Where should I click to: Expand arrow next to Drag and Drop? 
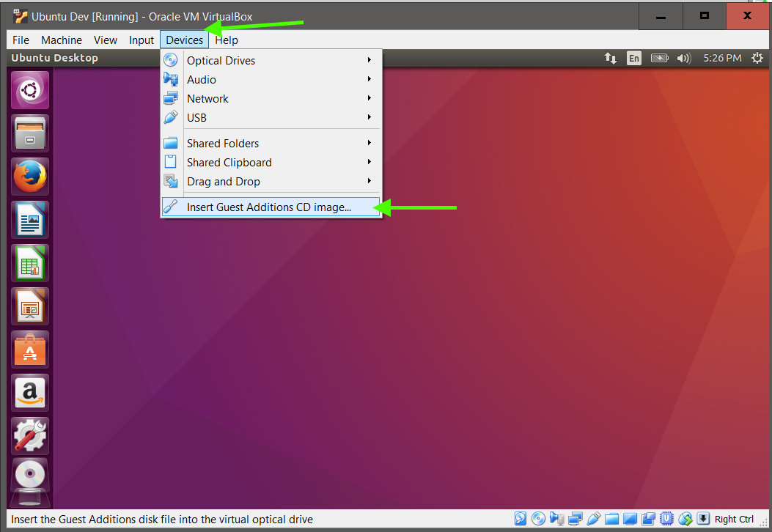pyautogui.click(x=370, y=182)
